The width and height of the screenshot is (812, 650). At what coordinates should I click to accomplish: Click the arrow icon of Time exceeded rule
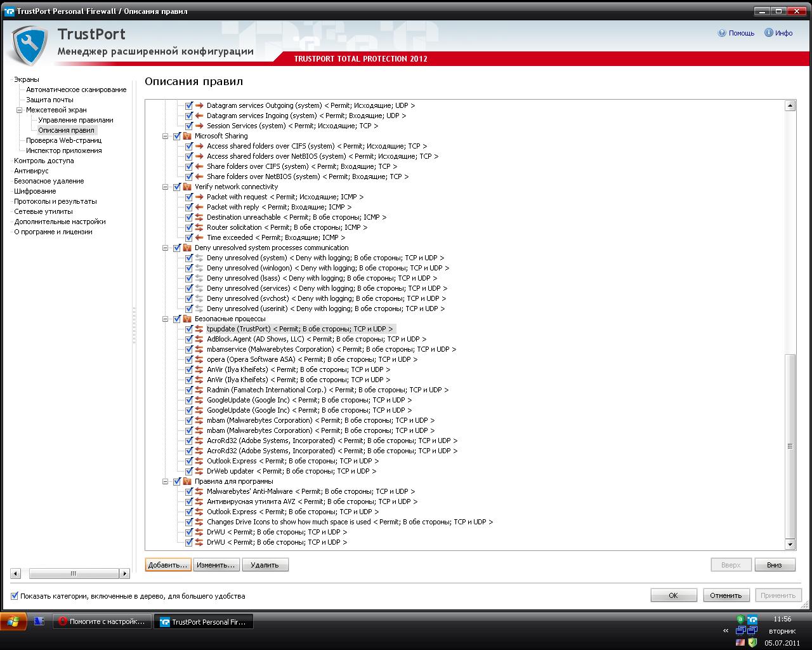click(199, 237)
